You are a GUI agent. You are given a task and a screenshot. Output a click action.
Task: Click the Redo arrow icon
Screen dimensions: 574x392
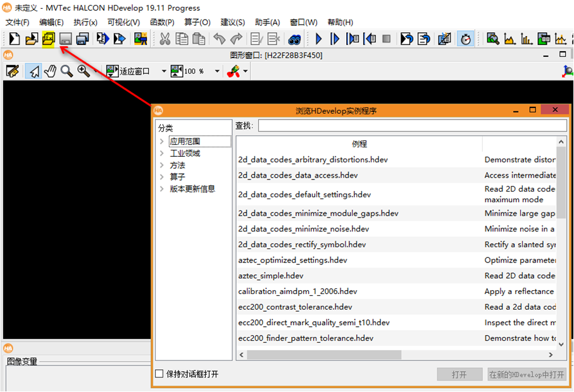coord(237,39)
